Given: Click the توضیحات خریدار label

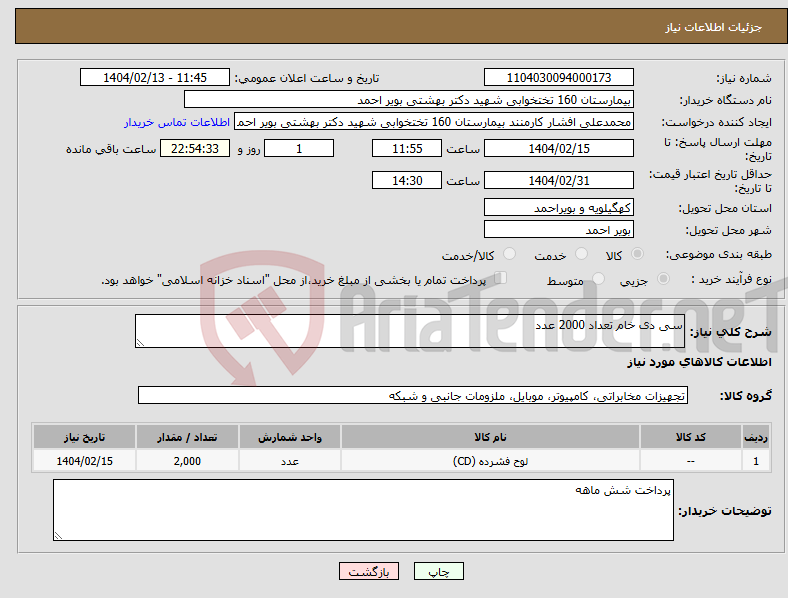Looking at the screenshot, I should coord(725,511).
